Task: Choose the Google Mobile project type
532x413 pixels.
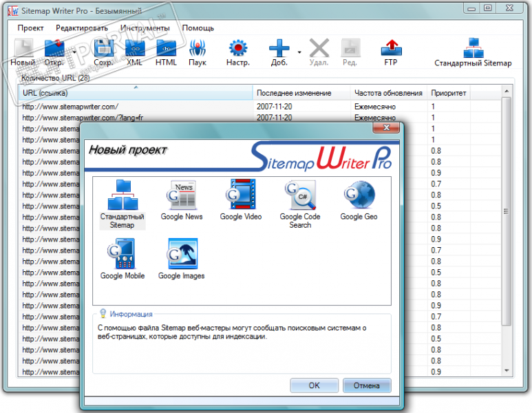Action: 123,259
